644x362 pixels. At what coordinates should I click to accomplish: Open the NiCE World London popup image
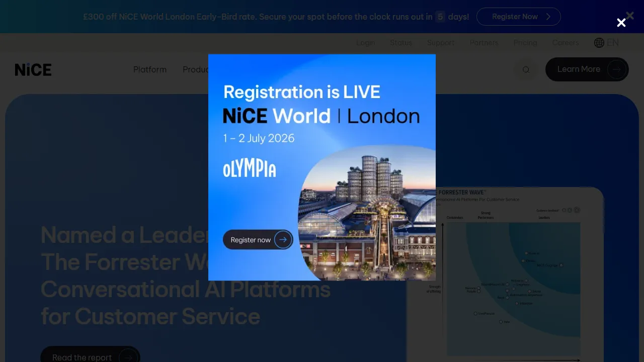tap(322, 167)
